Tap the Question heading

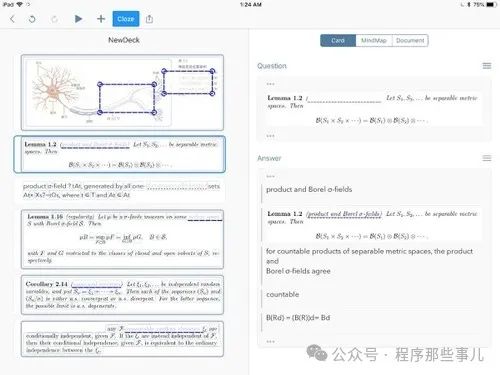[x=272, y=66]
